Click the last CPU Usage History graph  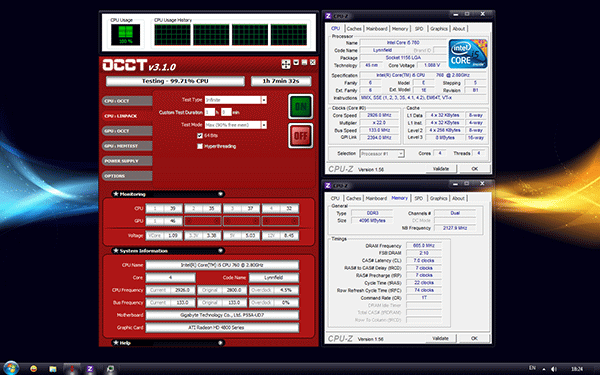(x=289, y=34)
